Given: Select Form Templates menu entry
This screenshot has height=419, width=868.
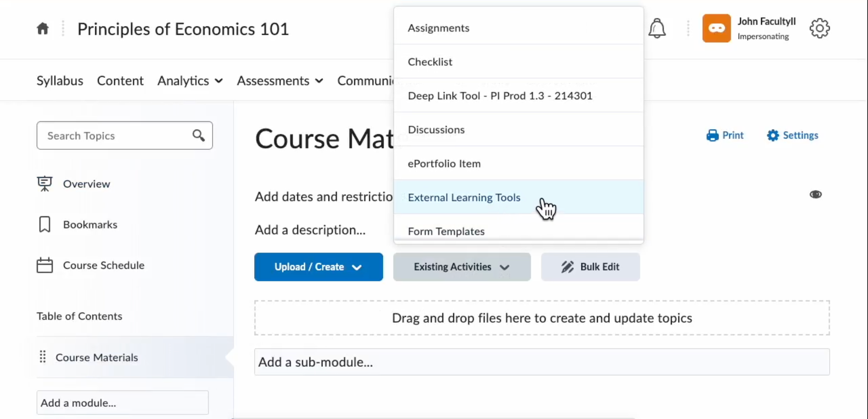Looking at the screenshot, I should [518, 229].
